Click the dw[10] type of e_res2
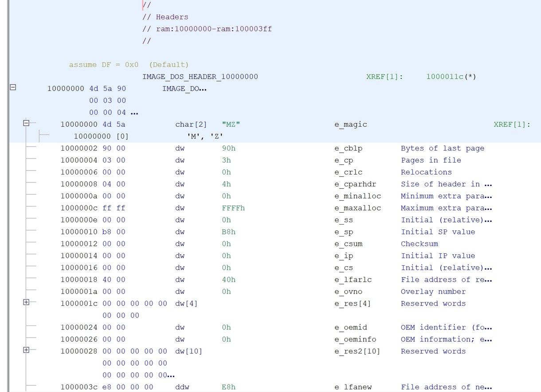 pyautogui.click(x=189, y=352)
